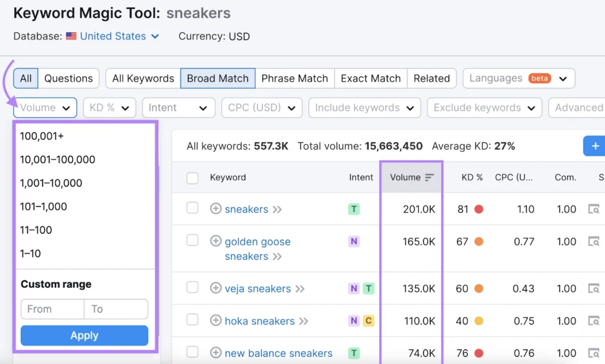Open the double-arrow icon after veja sneakers

tap(300, 289)
